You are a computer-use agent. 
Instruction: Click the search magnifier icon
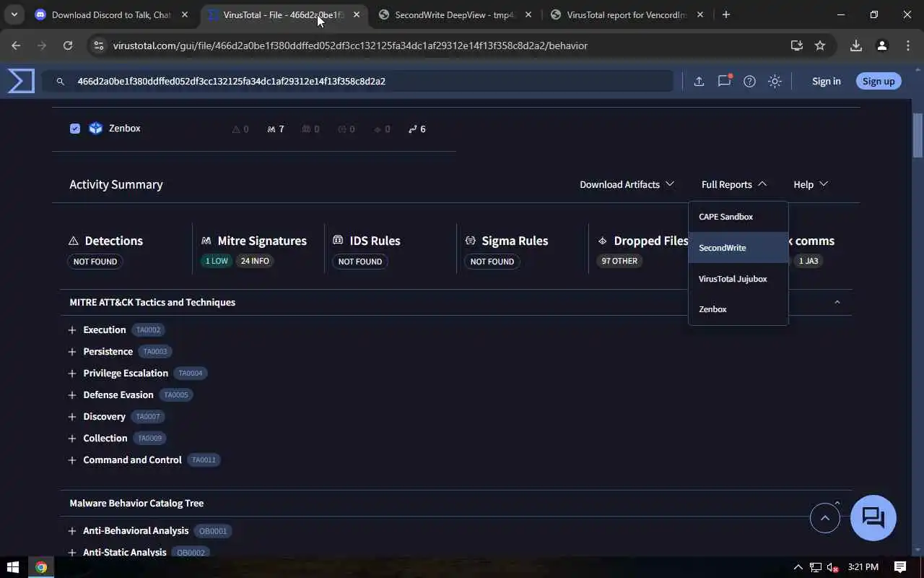click(61, 82)
